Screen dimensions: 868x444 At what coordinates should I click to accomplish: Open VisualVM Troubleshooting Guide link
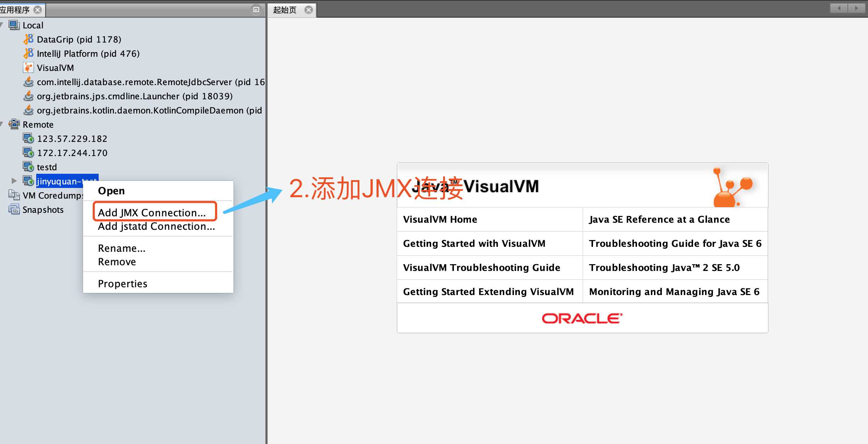coord(482,267)
